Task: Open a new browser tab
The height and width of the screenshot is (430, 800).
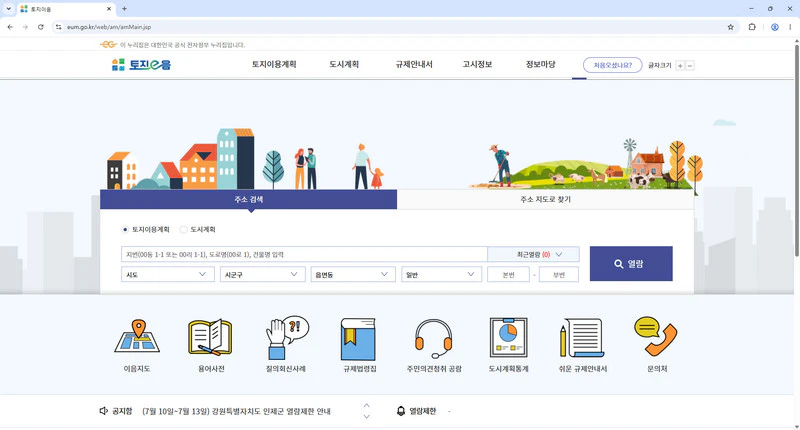Action: point(124,9)
